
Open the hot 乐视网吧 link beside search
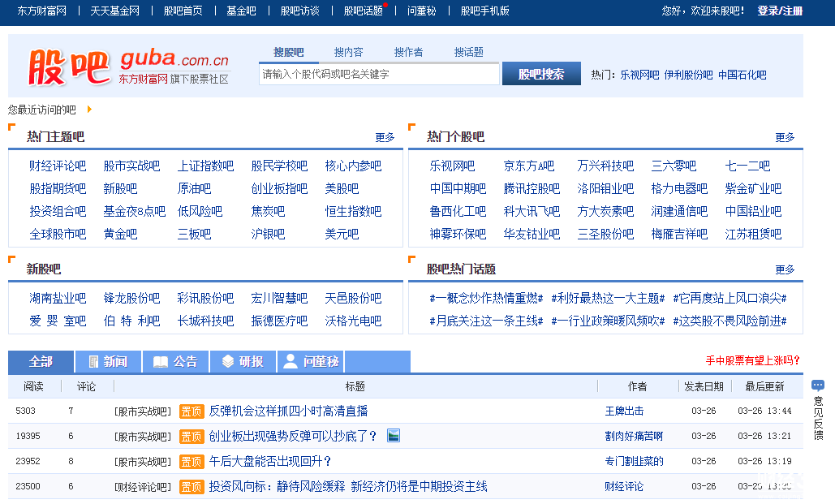[x=639, y=75]
